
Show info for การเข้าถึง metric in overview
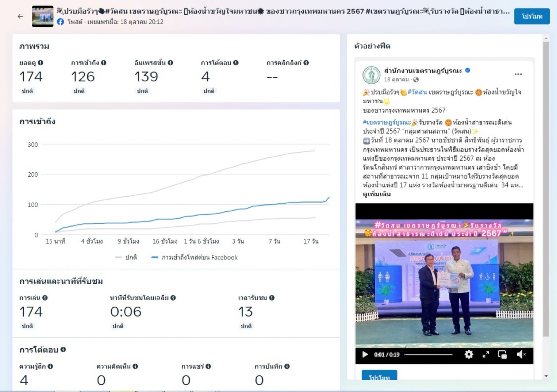[x=104, y=63]
